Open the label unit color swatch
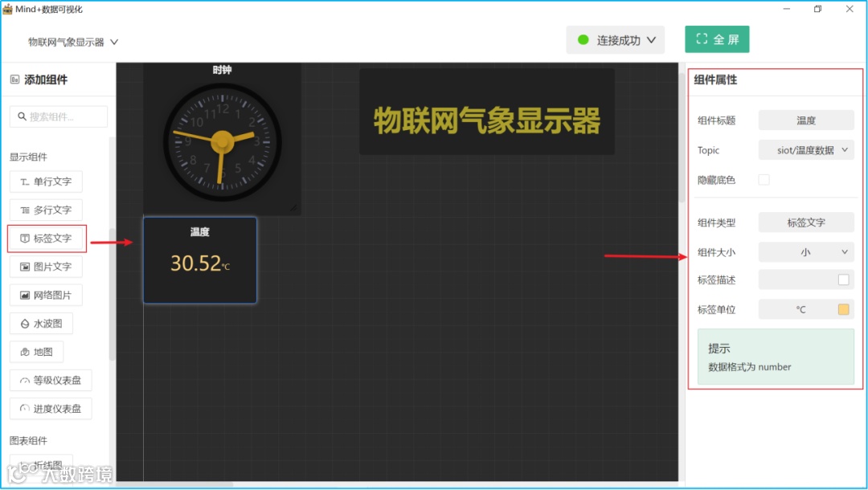The height and width of the screenshot is (490, 868). point(843,309)
